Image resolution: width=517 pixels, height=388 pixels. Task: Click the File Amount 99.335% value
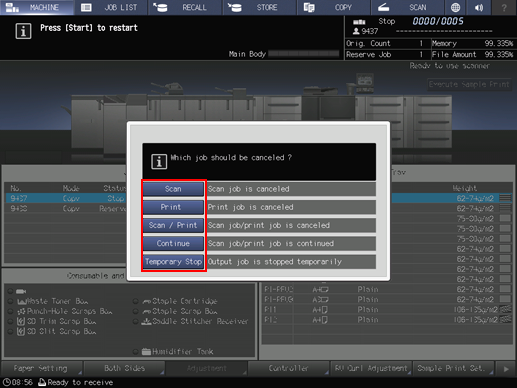[499, 55]
